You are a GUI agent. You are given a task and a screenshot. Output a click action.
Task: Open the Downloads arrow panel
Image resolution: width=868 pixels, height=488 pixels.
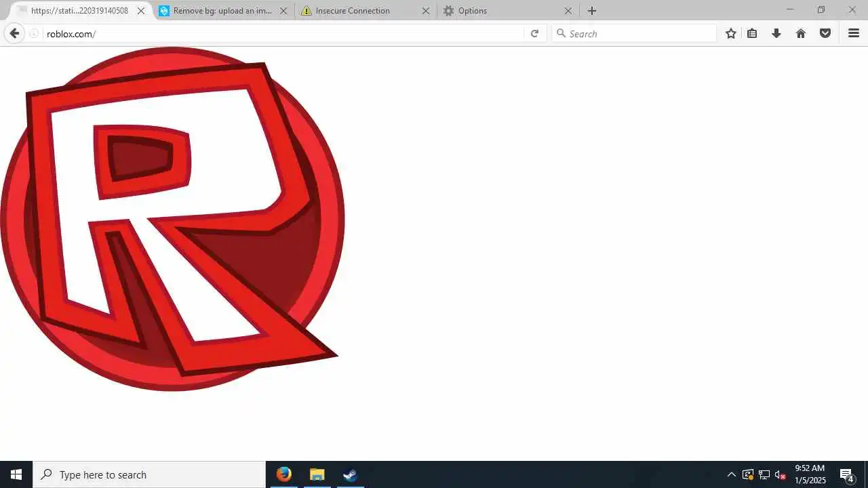(x=776, y=33)
